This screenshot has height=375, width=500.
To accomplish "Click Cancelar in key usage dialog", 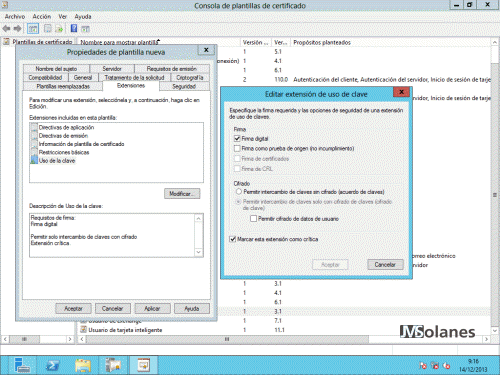I will click(385, 264).
